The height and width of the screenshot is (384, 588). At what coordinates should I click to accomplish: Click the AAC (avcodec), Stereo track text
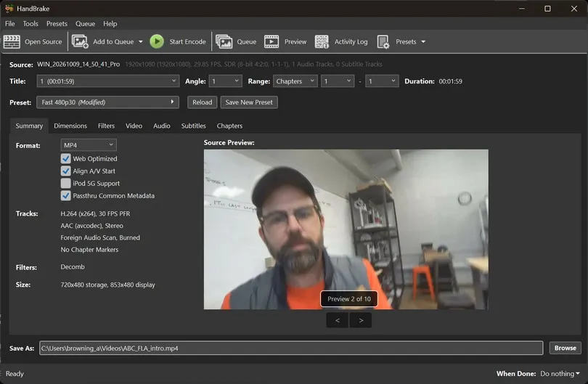(x=92, y=226)
